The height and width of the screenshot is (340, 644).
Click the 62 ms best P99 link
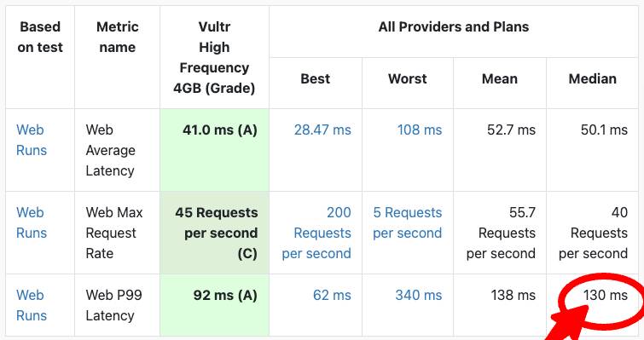click(x=332, y=295)
